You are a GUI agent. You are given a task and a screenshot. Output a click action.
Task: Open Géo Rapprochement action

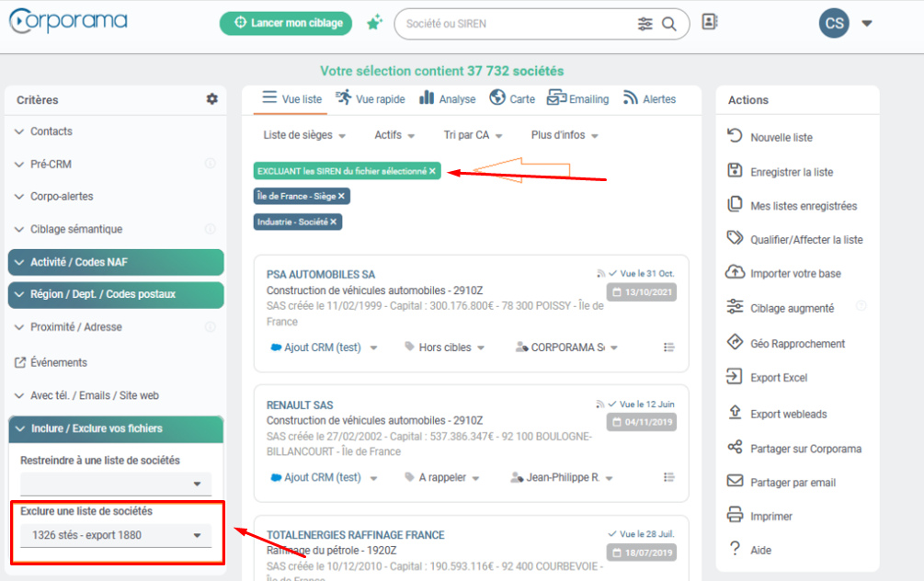[796, 344]
